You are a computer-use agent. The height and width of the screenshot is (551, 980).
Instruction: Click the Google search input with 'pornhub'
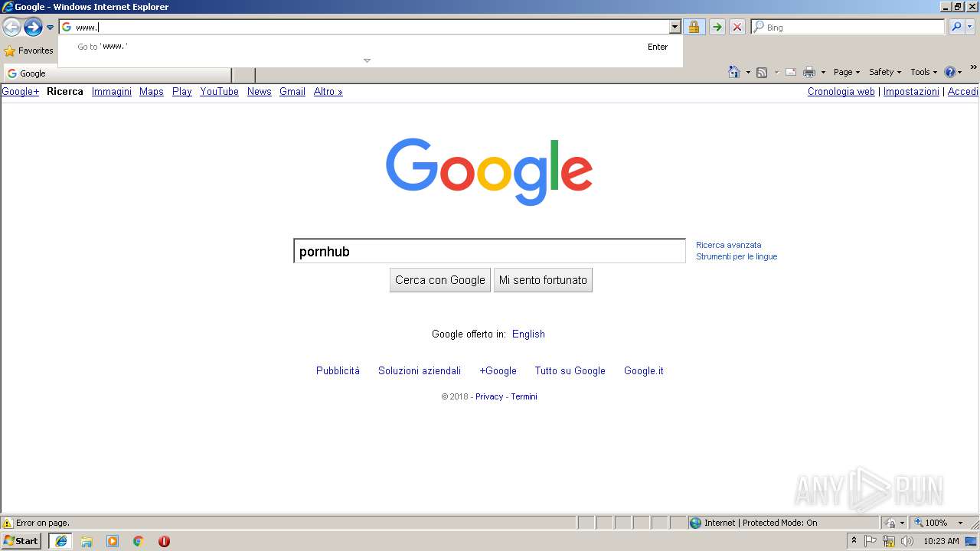point(489,251)
